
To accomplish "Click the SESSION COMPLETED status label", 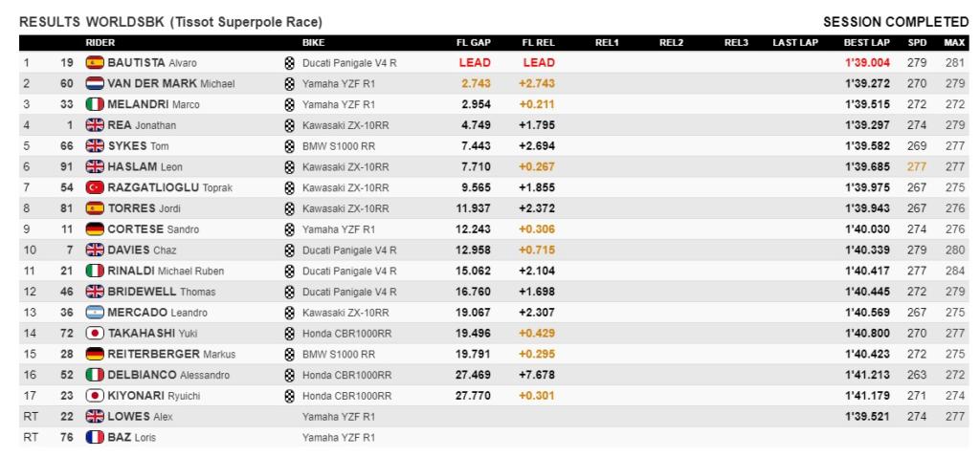I will [896, 21].
